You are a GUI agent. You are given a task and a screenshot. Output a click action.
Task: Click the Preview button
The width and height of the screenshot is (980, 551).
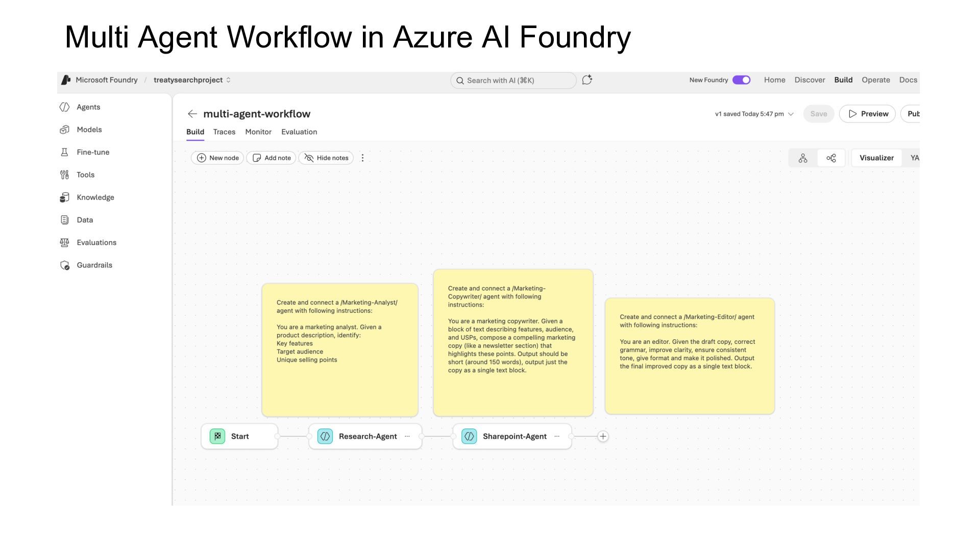pyautogui.click(x=867, y=114)
